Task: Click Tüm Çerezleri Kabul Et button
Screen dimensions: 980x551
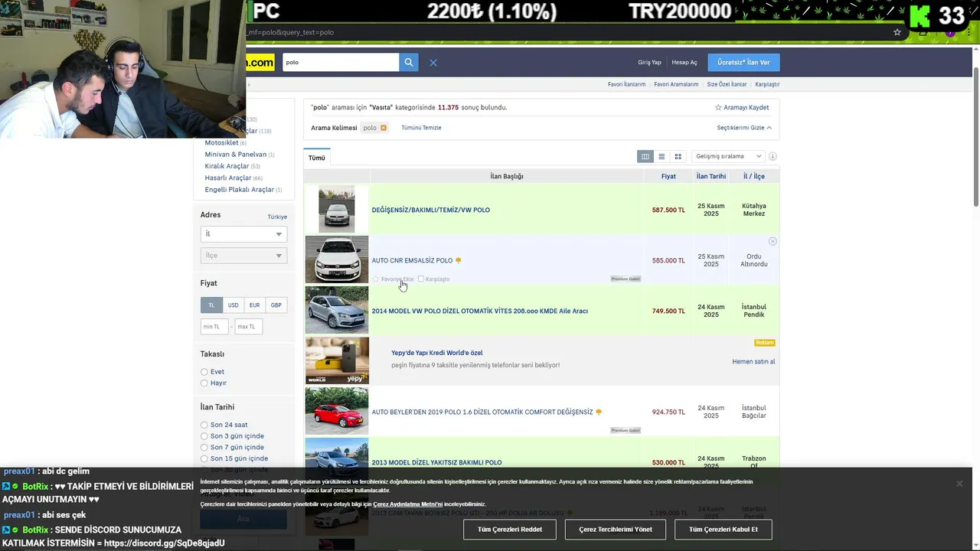Action: point(724,530)
